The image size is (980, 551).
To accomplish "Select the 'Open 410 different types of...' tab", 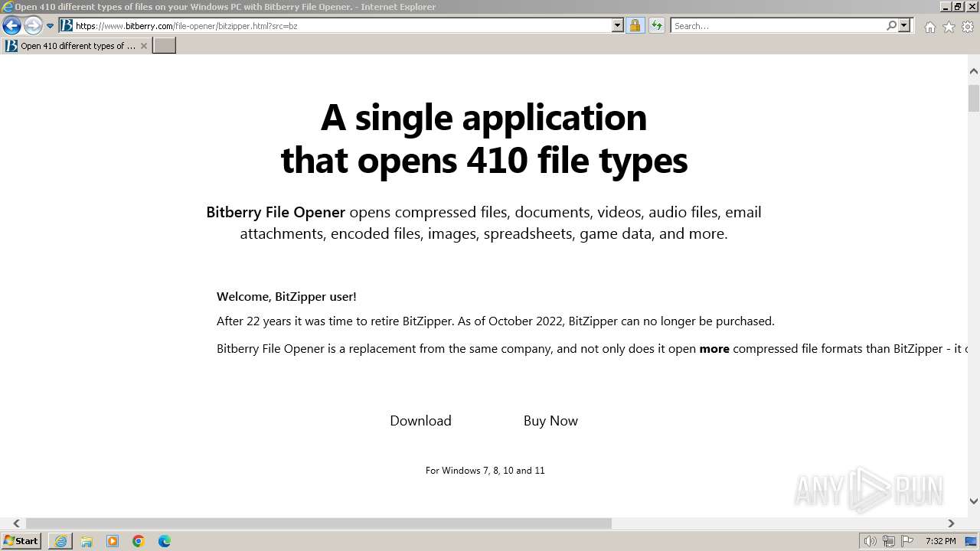I will coord(77,46).
